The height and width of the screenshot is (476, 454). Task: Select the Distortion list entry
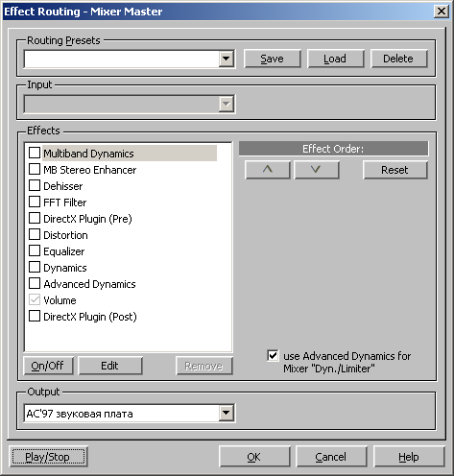(x=65, y=235)
